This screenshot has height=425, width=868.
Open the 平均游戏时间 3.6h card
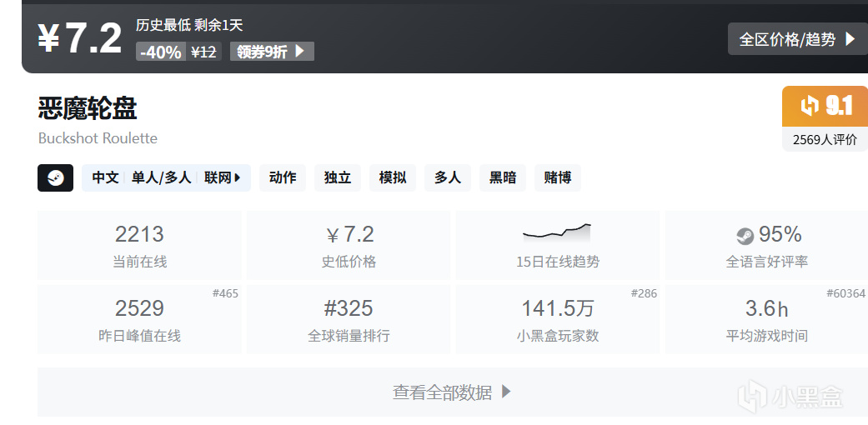[767, 319]
